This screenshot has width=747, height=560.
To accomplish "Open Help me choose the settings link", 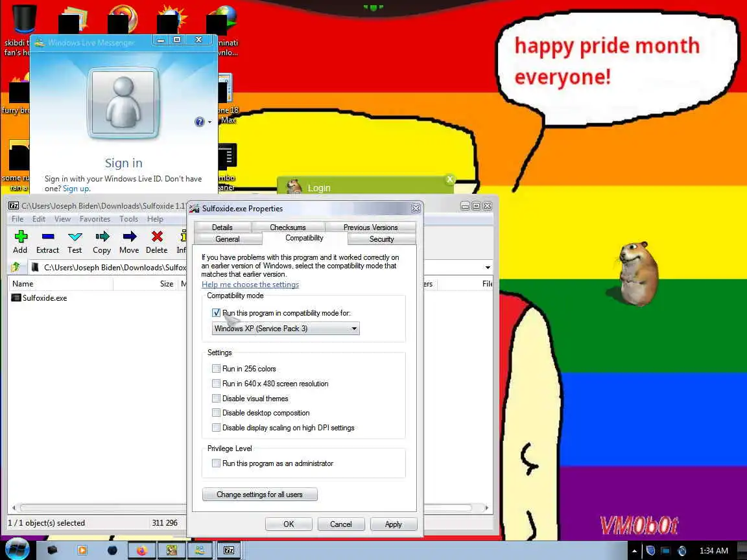I will 250,285.
